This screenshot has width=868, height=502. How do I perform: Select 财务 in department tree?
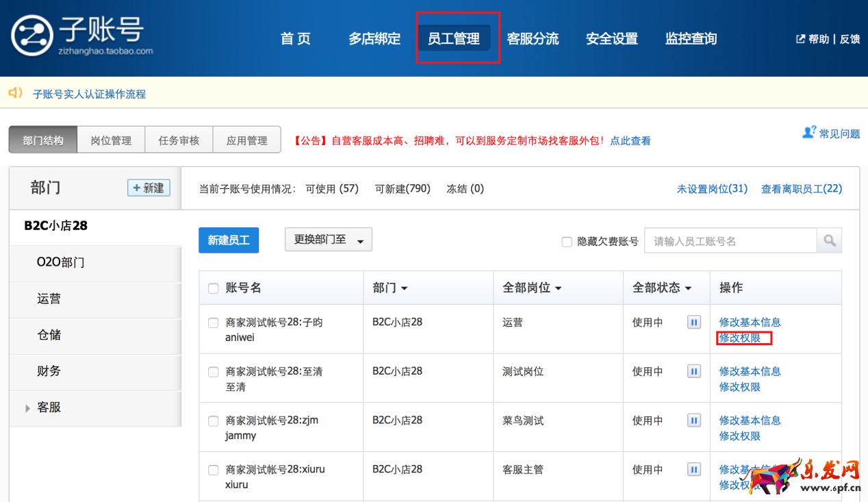(49, 371)
